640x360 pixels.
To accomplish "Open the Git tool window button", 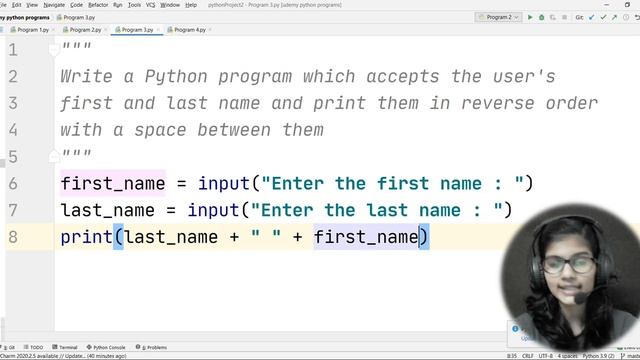I will pos(8,347).
